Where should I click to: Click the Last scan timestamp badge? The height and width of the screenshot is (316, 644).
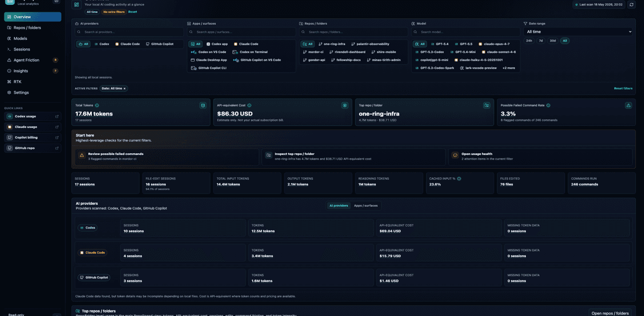599,4
